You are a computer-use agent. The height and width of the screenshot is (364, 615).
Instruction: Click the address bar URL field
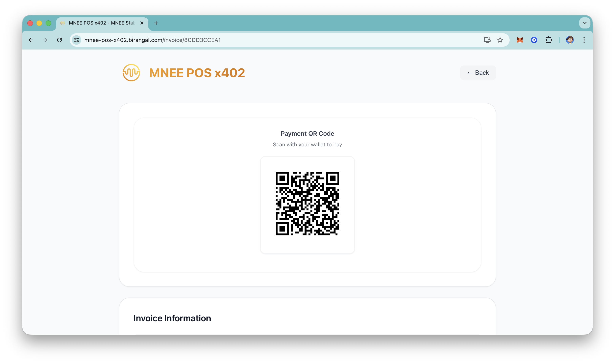click(270, 40)
